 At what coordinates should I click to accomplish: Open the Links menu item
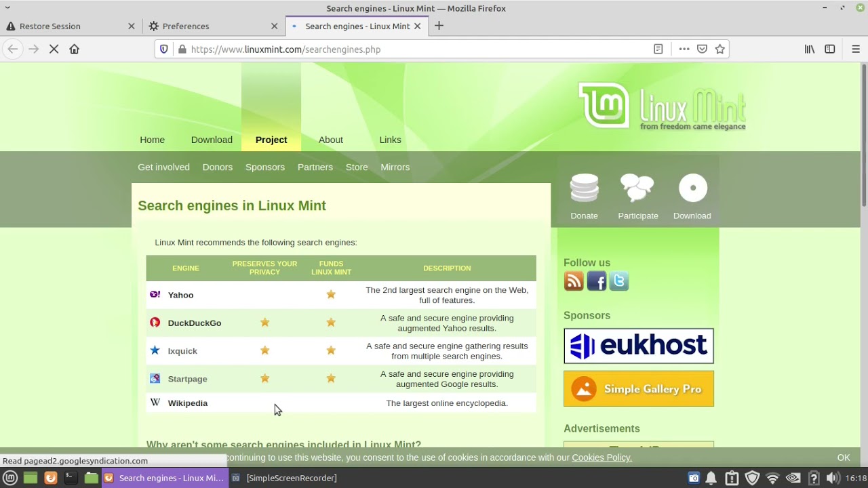[x=390, y=140]
